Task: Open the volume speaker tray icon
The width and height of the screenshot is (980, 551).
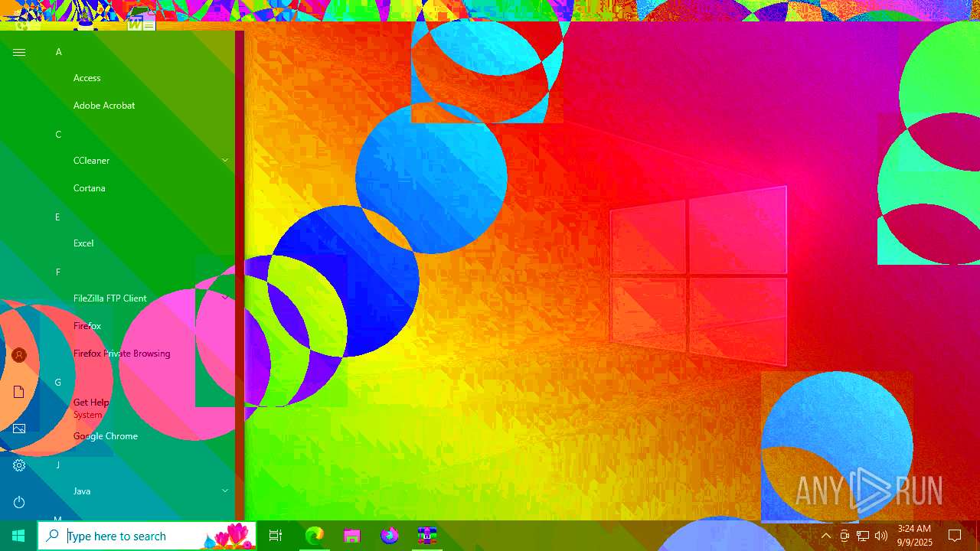Action: [x=881, y=536]
